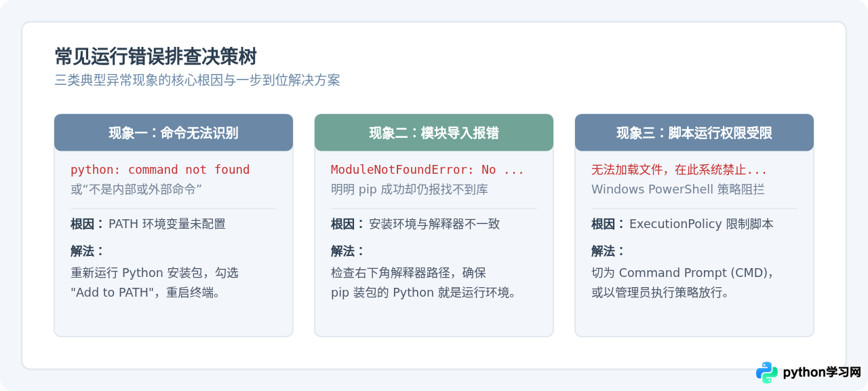Click the line 明明 pip 成功却仍报找不到库
The height and width of the screenshot is (391, 868).
410,189
